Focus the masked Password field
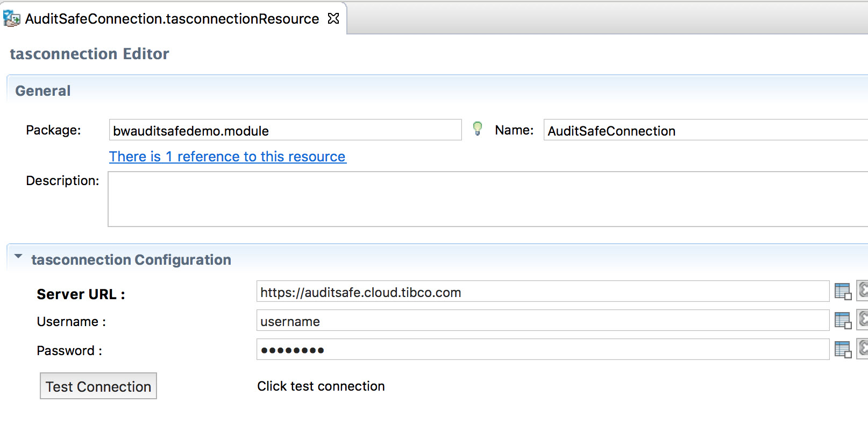 (x=542, y=350)
